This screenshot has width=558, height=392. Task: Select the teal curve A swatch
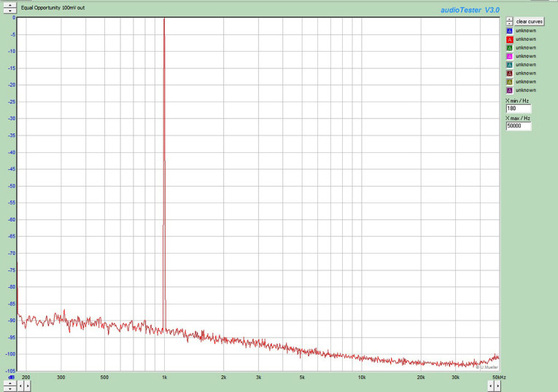click(x=509, y=65)
